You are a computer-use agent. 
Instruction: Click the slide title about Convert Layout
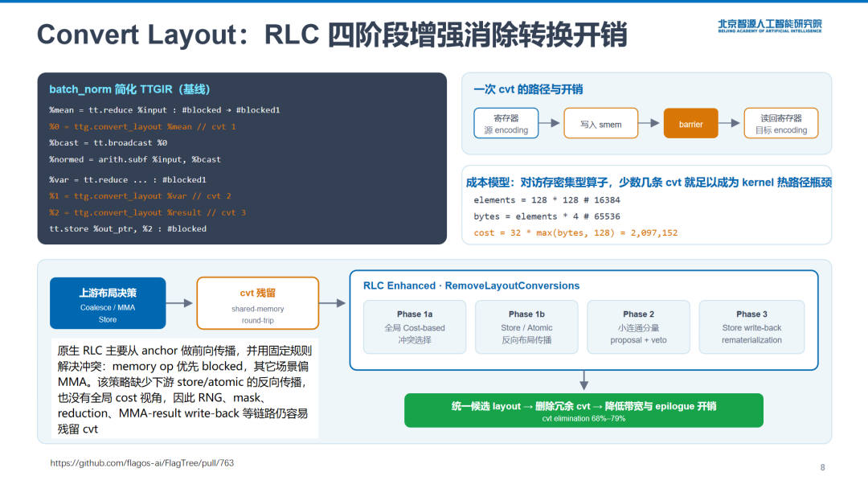tap(332, 35)
